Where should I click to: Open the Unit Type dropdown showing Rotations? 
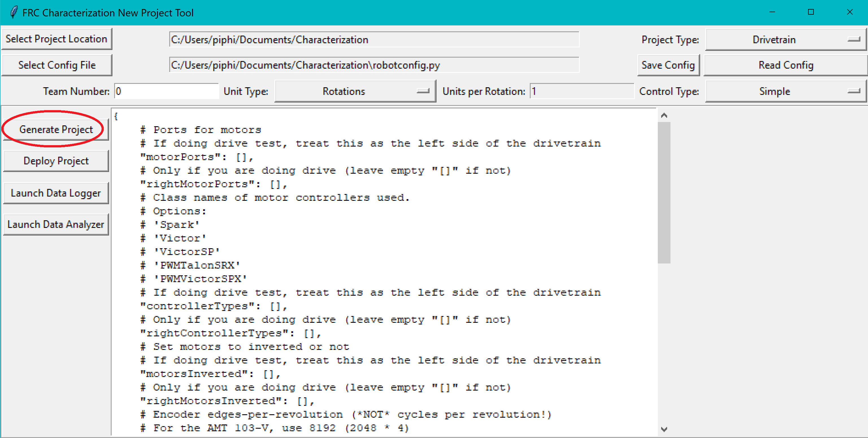click(355, 91)
